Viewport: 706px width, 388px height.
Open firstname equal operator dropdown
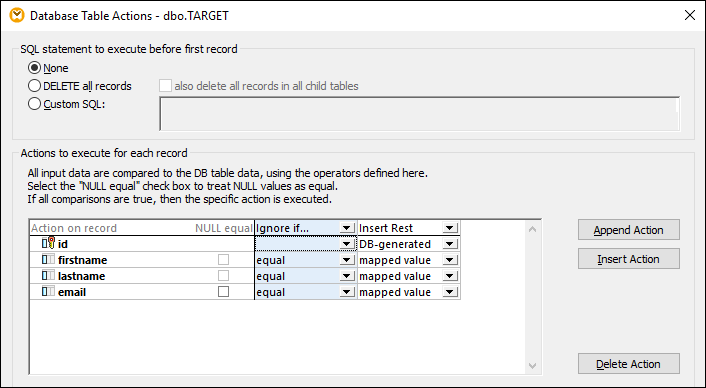(346, 260)
